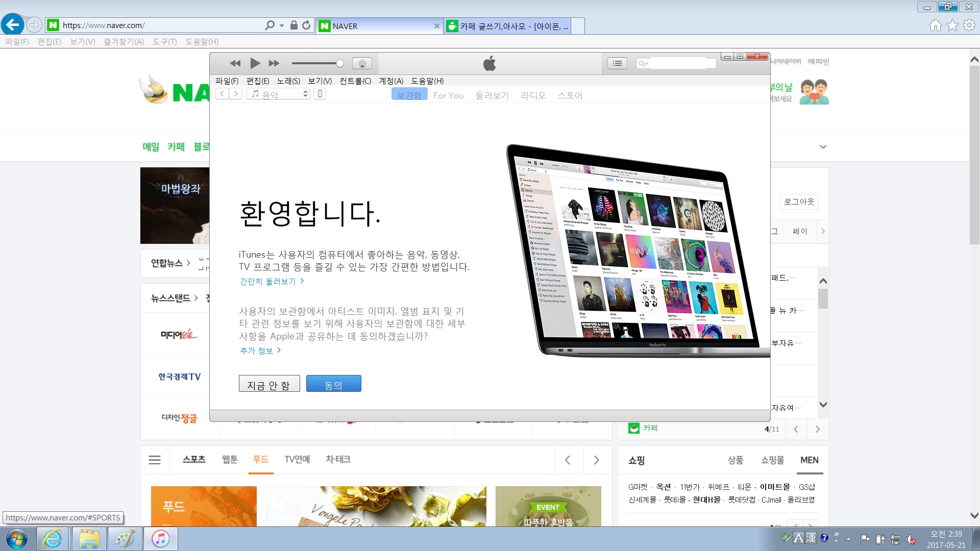Open the AirPlay output icon
The image size is (980, 551).
tap(362, 63)
